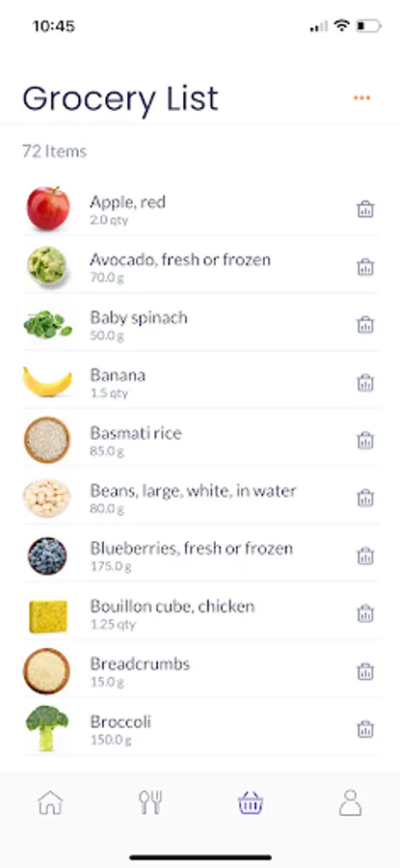Select the grocery basket tab

point(250,802)
